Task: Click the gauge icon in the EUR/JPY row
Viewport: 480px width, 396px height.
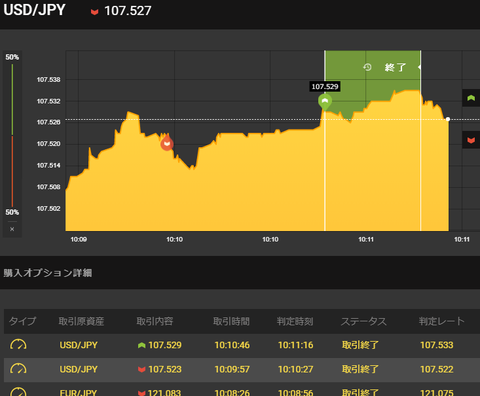Action: click(x=18, y=392)
